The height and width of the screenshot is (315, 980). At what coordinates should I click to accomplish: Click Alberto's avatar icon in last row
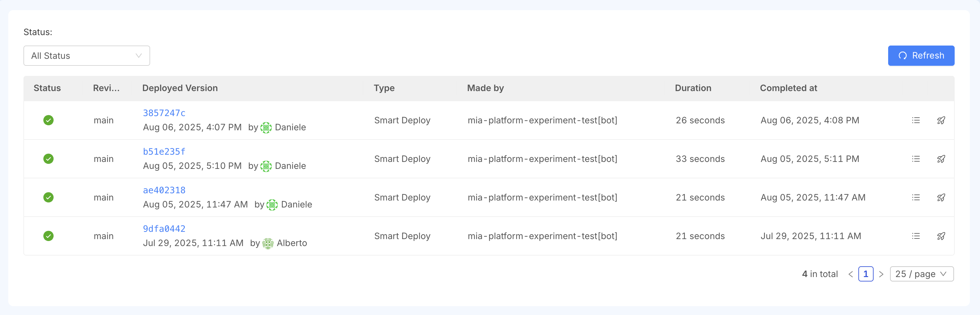point(268,243)
